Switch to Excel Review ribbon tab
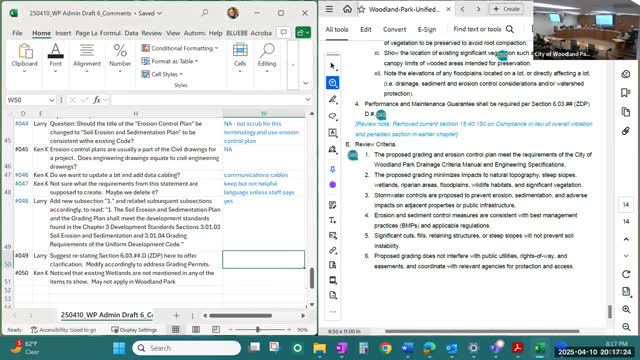Image resolution: width=640 pixels, height=360 pixels. (151, 33)
